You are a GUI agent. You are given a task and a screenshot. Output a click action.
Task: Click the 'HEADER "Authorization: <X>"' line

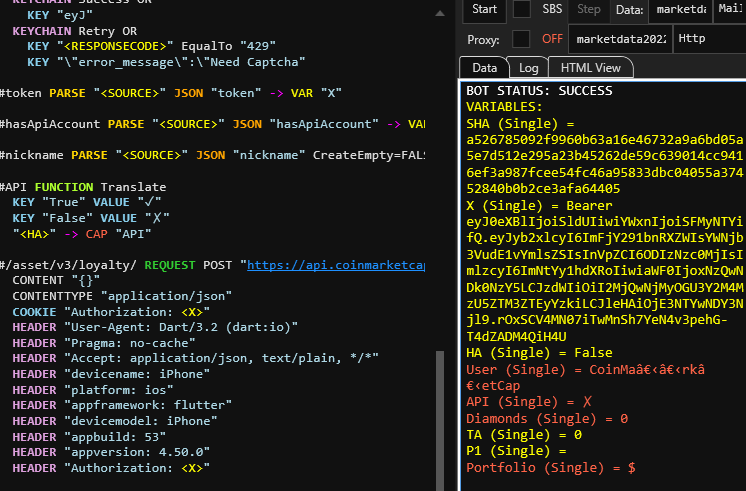pos(111,468)
